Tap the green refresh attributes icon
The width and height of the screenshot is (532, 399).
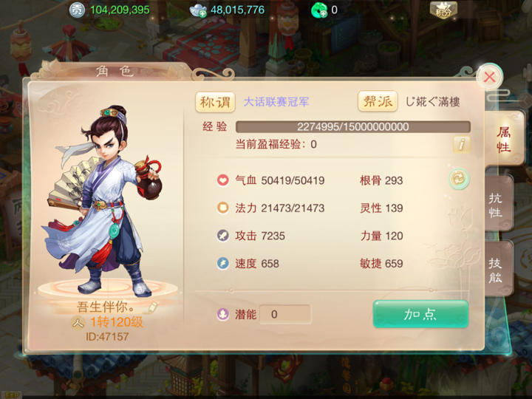459,179
